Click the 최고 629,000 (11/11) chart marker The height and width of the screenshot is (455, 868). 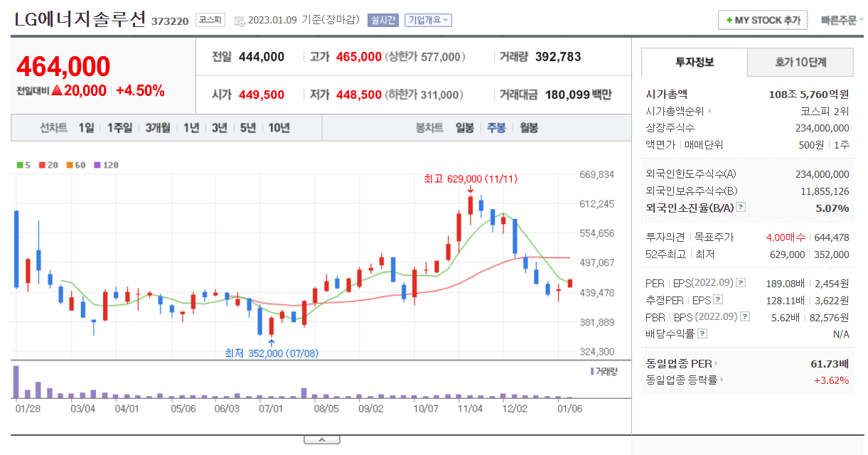click(470, 178)
